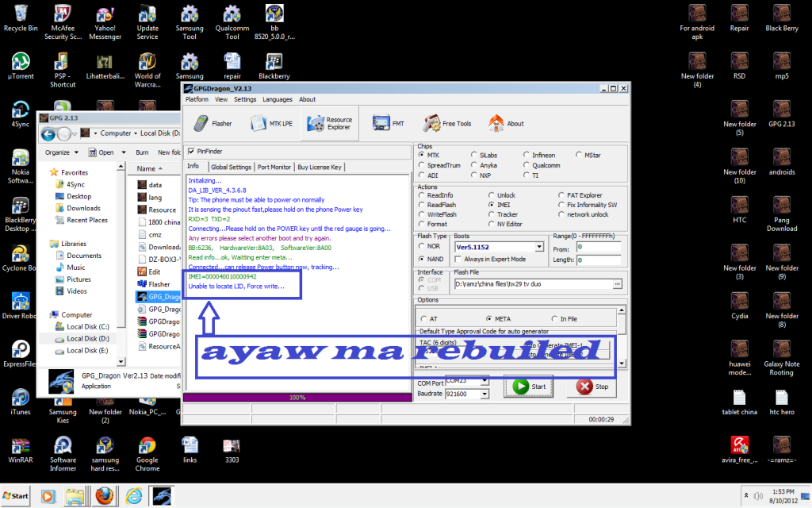
Task: Click the Stop button's red cross icon
Action: click(584, 387)
